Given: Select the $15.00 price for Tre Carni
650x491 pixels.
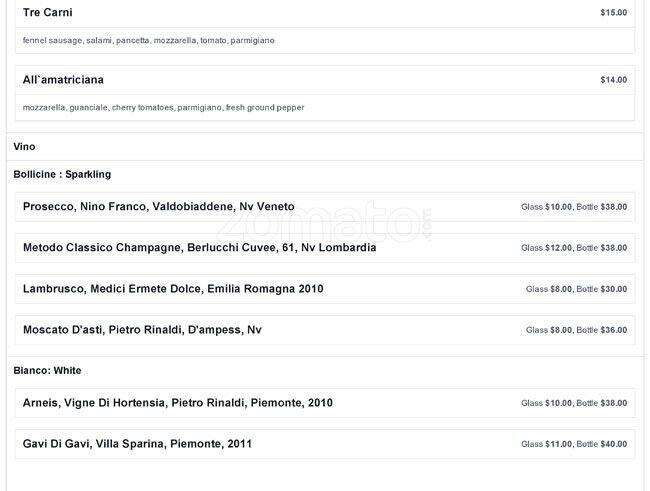Looking at the screenshot, I should (613, 13).
